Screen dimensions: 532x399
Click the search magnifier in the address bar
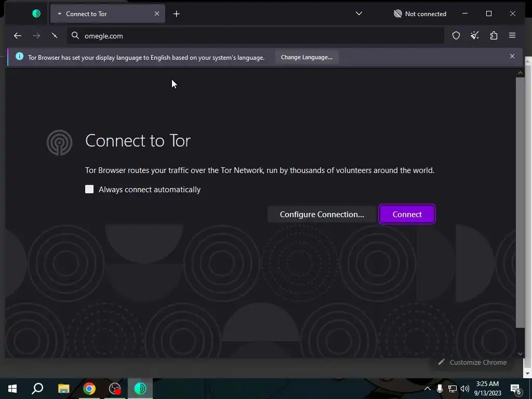(x=75, y=36)
